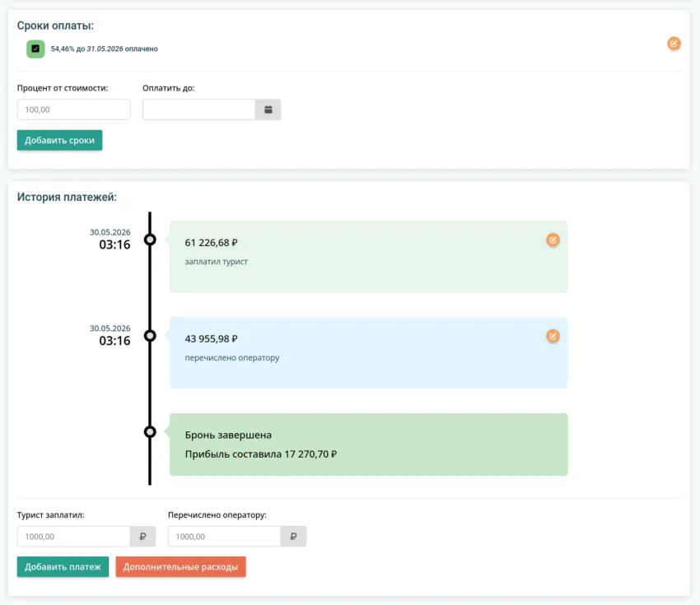Click the ruble icon beside Турист заплатил

click(x=142, y=537)
